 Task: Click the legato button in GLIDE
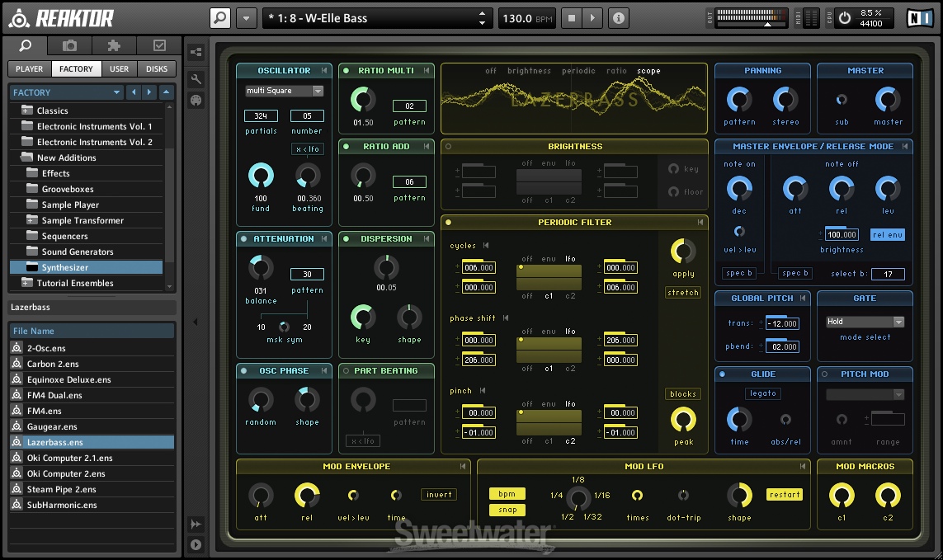[x=763, y=393]
